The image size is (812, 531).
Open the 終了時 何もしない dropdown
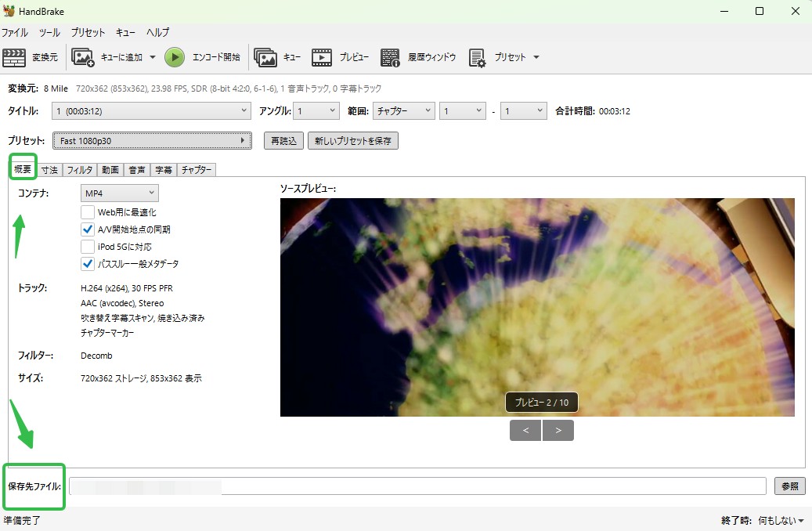pyautogui.click(x=781, y=520)
